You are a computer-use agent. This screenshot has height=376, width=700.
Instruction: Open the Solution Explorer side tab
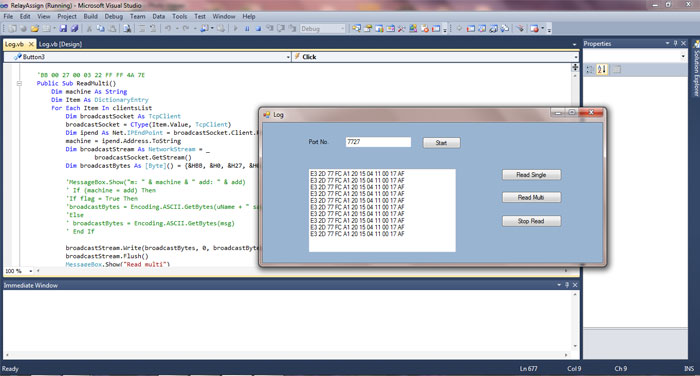[696, 68]
